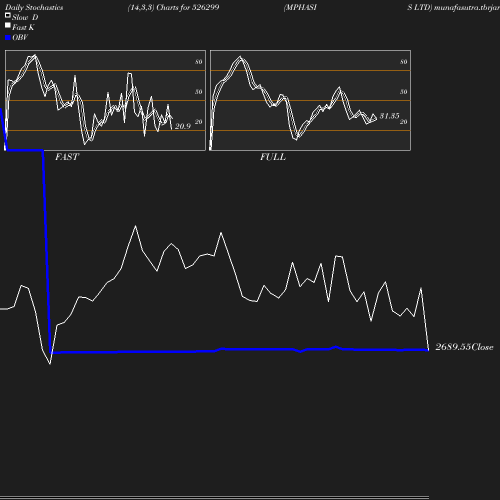
Task: Click the '(14,3,3) Charts for 526299' text
Action: [x=173, y=7]
